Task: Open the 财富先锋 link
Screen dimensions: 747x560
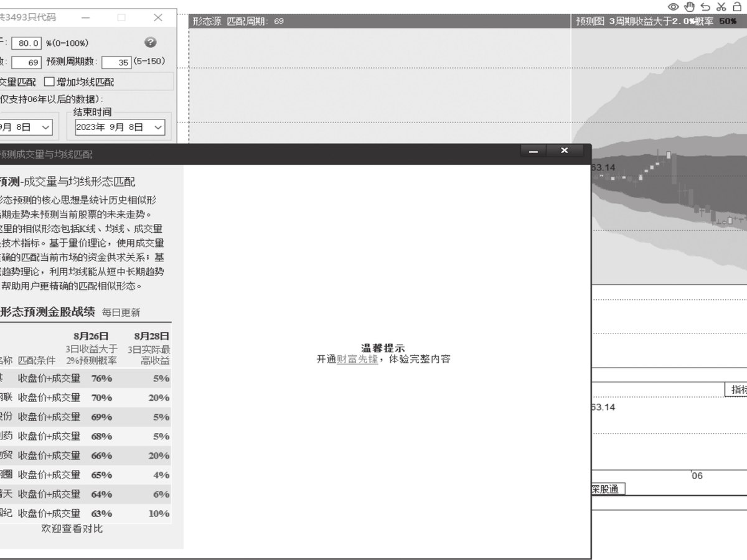Action: (x=357, y=359)
